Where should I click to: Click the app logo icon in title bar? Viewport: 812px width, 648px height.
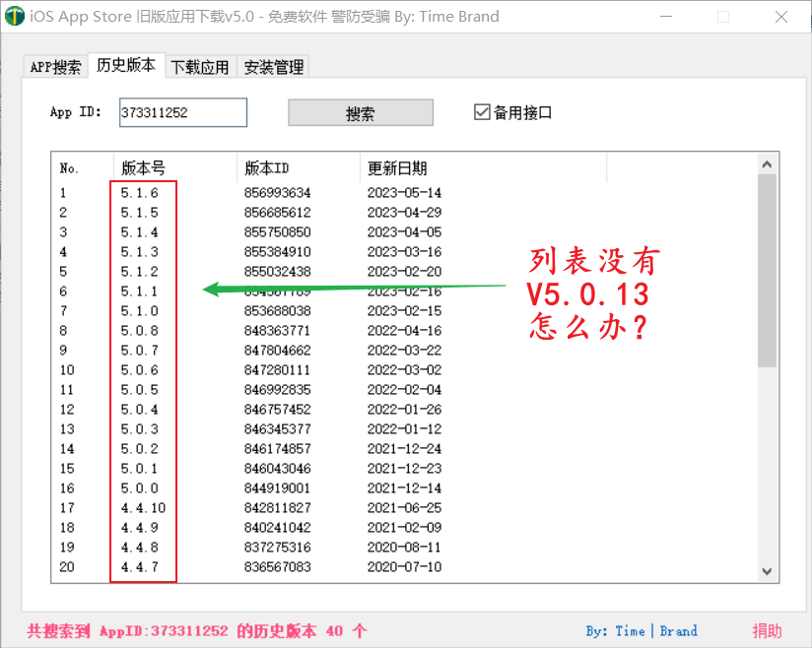tap(15, 16)
